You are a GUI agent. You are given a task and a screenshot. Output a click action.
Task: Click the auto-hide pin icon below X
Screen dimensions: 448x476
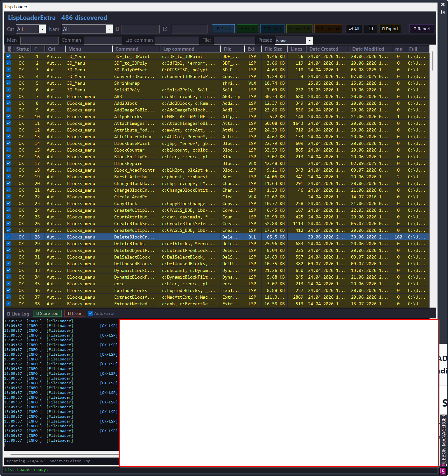(443, 12)
